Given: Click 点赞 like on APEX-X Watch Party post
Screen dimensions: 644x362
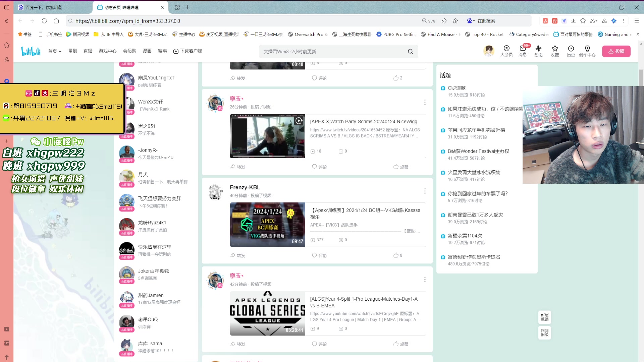Looking at the screenshot, I should click(x=401, y=167).
